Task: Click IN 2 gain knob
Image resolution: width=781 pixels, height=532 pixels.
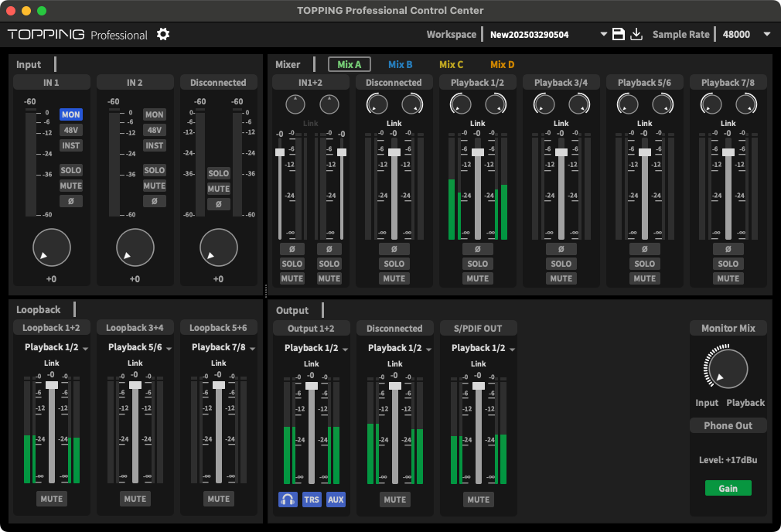Action: click(x=135, y=247)
